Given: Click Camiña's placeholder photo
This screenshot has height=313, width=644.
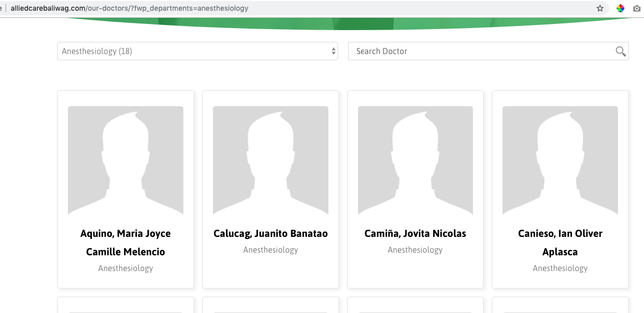Looking at the screenshot, I should coord(415,160).
